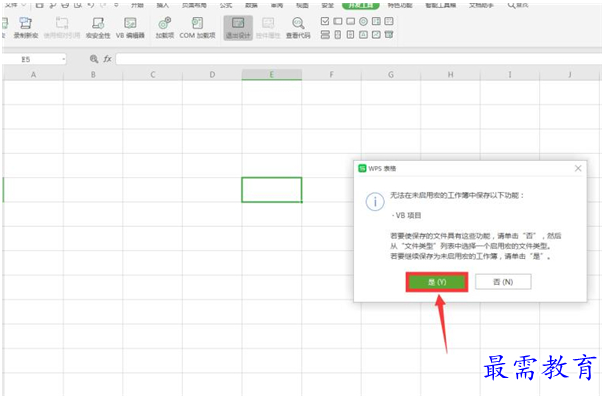Insert a toggle button control (stacked bars)
Screen dimensions: 605x399
[x=325, y=35]
